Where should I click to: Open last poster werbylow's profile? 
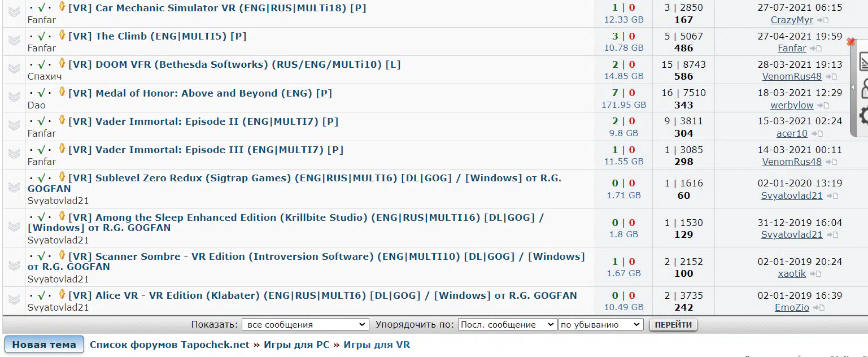792,106
